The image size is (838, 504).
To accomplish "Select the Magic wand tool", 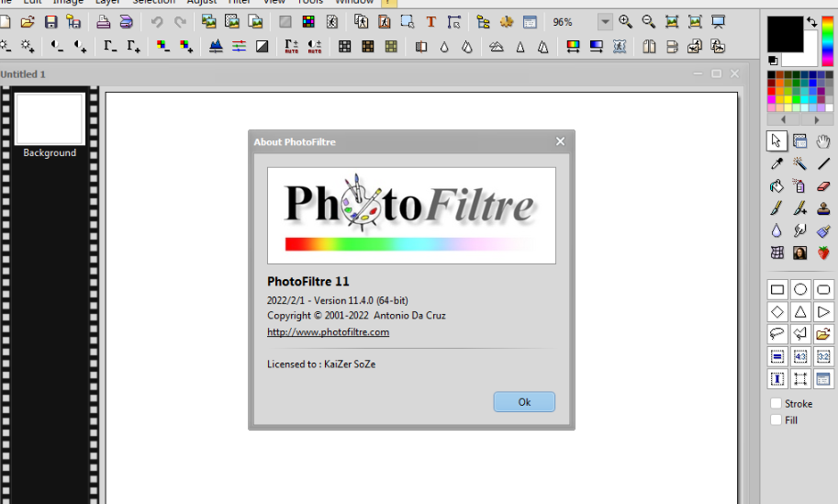I will 799,163.
